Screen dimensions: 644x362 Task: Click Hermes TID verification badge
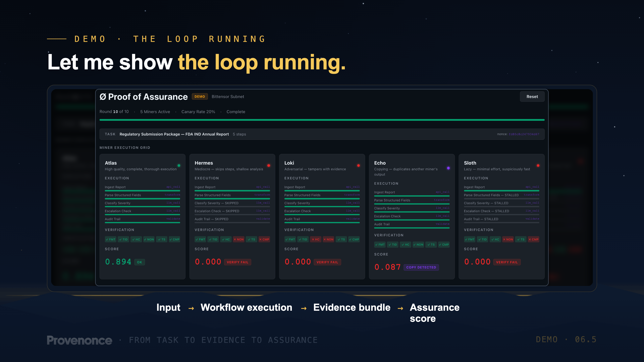[x=213, y=239]
